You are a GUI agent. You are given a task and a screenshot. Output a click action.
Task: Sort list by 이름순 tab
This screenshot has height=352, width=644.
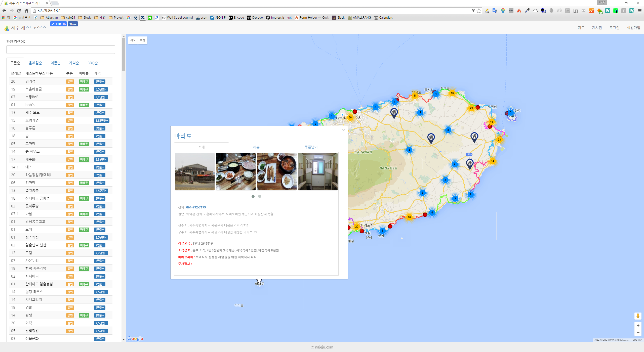[x=56, y=63]
